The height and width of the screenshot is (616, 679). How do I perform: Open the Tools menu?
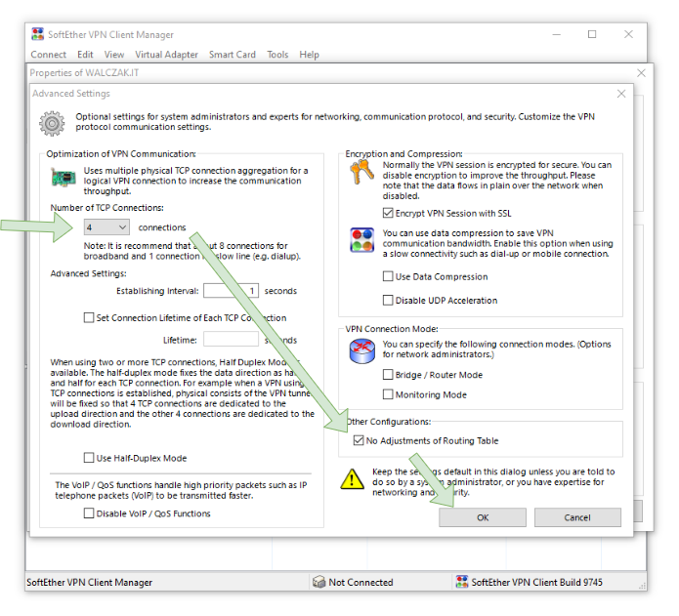(x=277, y=55)
